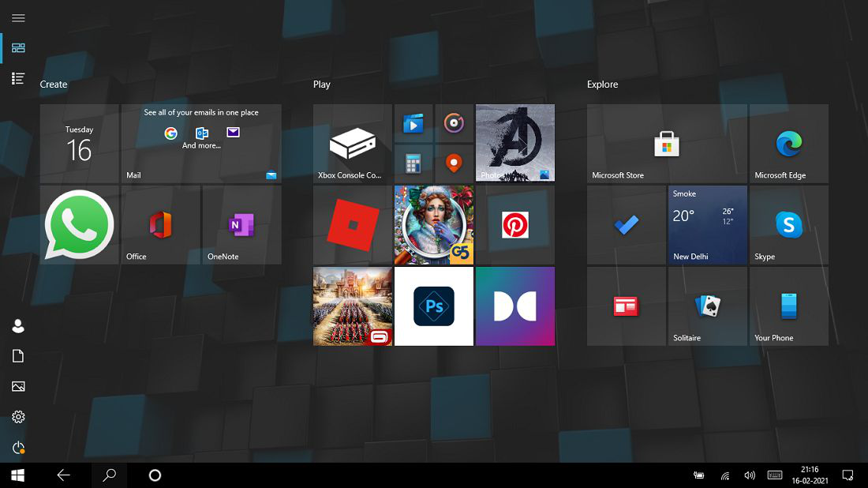The image size is (868, 488).
Task: Open the touch keyboard icon
Action: pos(775,475)
